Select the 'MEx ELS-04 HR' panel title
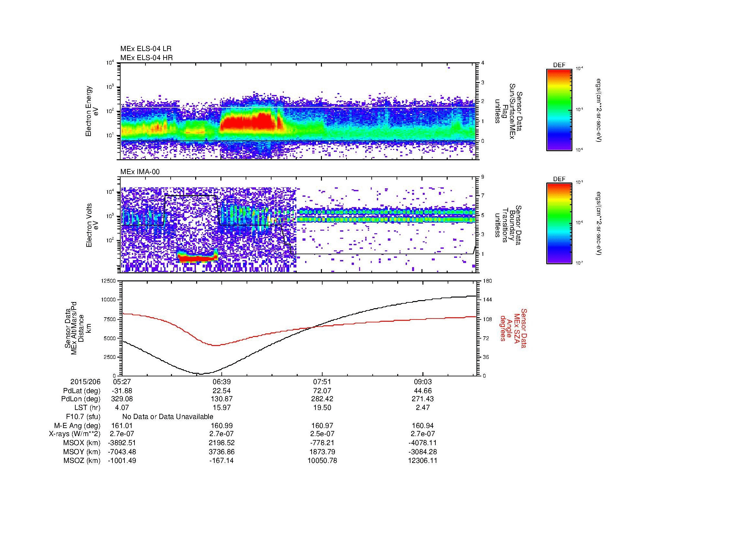The height and width of the screenshot is (534, 756). click(146, 58)
